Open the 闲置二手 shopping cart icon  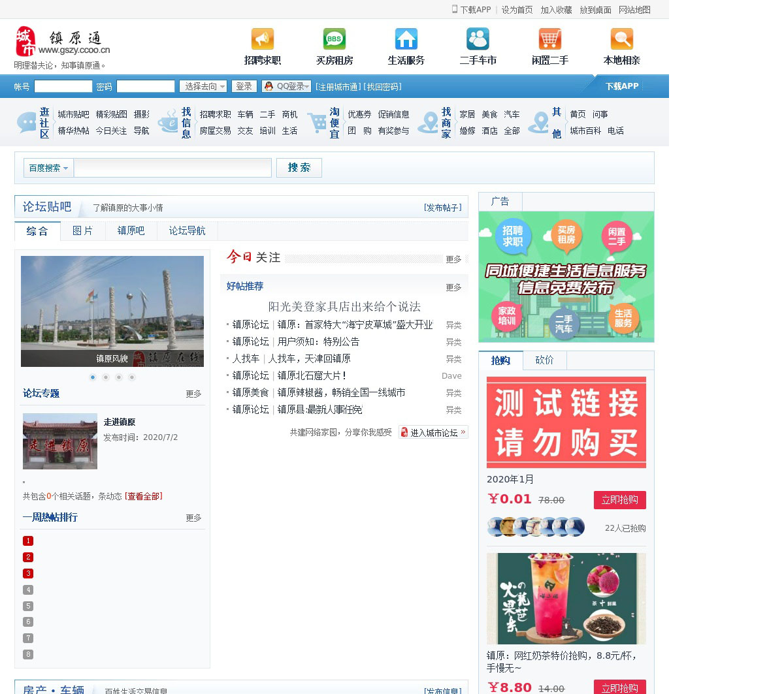[550, 39]
